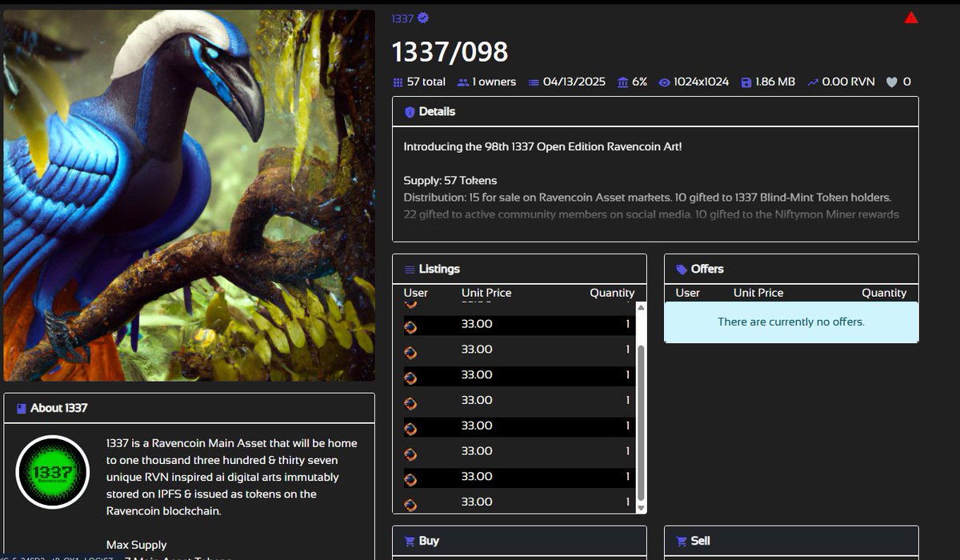
Task: Click the Listings scrollbar down arrow
Action: point(641,507)
